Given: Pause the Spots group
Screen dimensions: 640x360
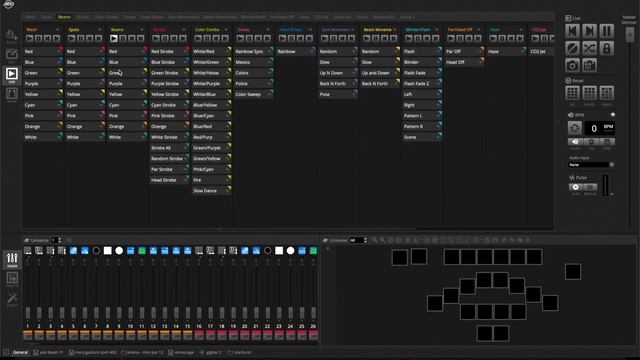Looking at the screenshot, I should click(81, 39).
